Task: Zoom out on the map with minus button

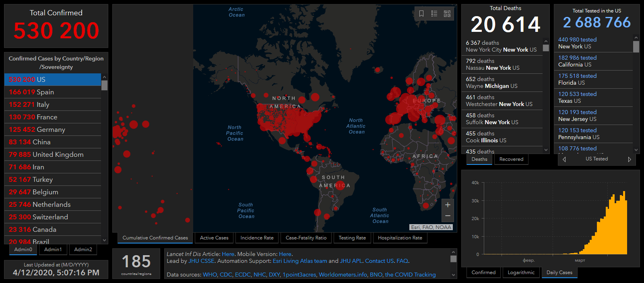Action: pyautogui.click(x=448, y=216)
